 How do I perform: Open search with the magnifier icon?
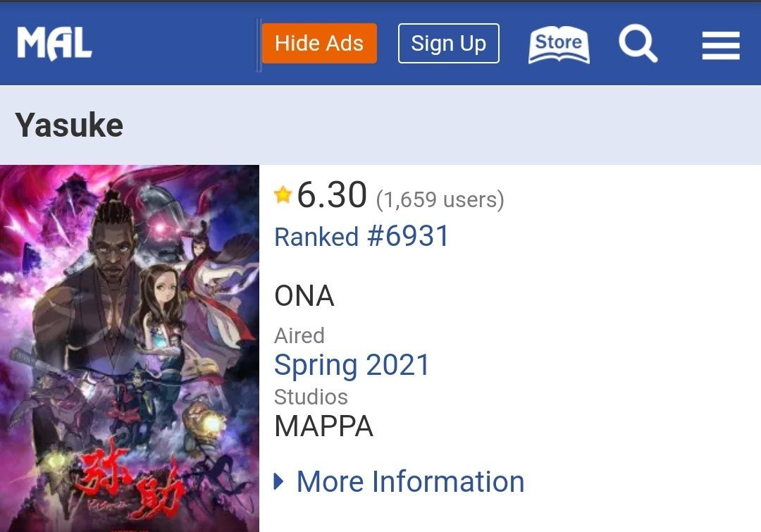[638, 44]
